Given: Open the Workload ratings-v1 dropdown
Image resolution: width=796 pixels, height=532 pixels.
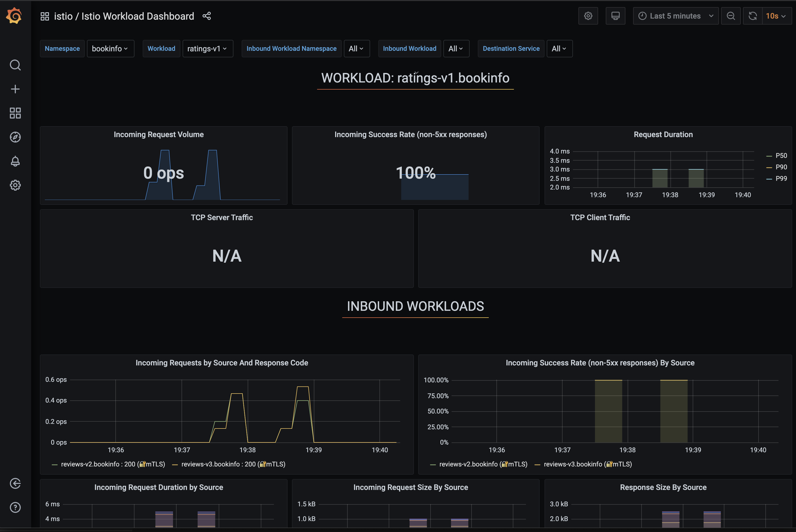Looking at the screenshot, I should 207,49.
